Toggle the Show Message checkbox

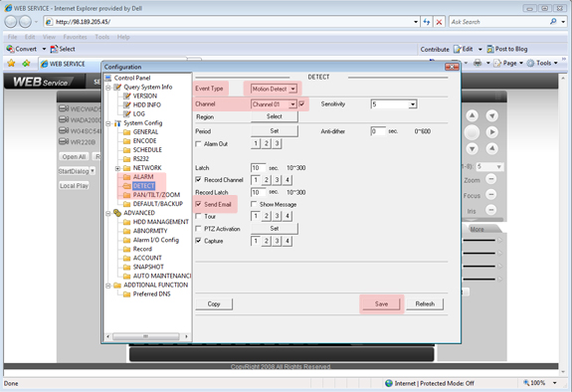tap(254, 204)
